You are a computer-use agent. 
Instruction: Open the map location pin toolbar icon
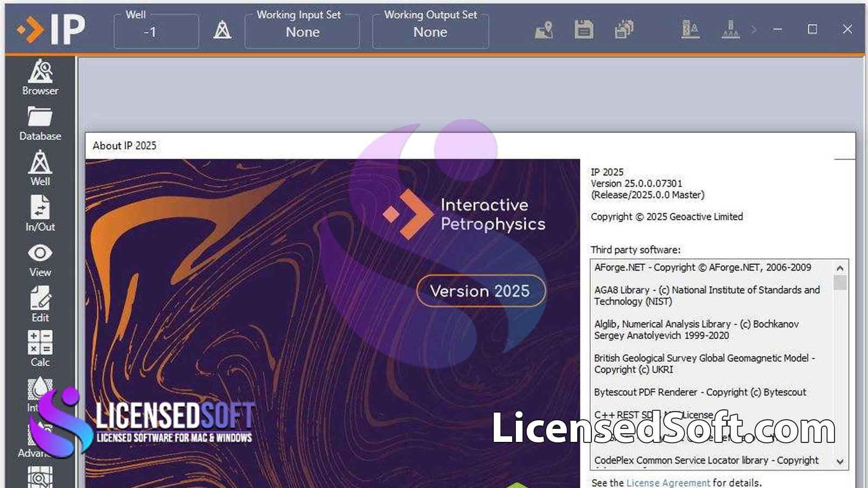click(544, 30)
